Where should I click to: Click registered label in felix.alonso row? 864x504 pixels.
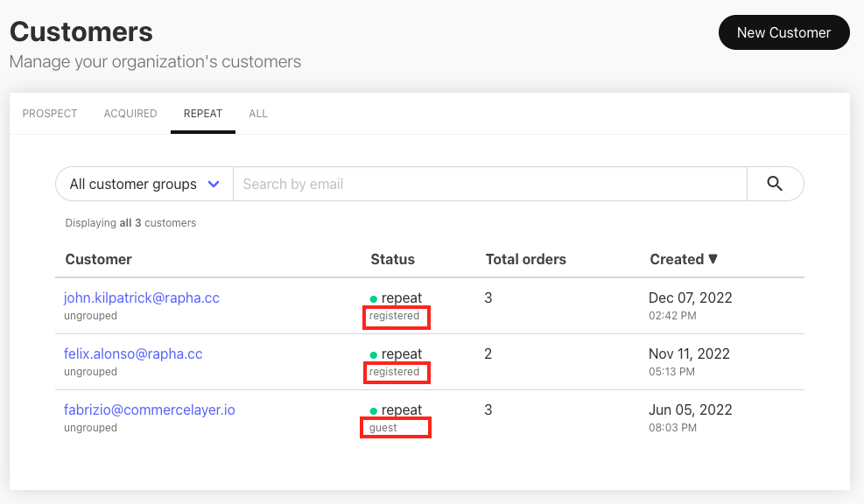tap(394, 372)
